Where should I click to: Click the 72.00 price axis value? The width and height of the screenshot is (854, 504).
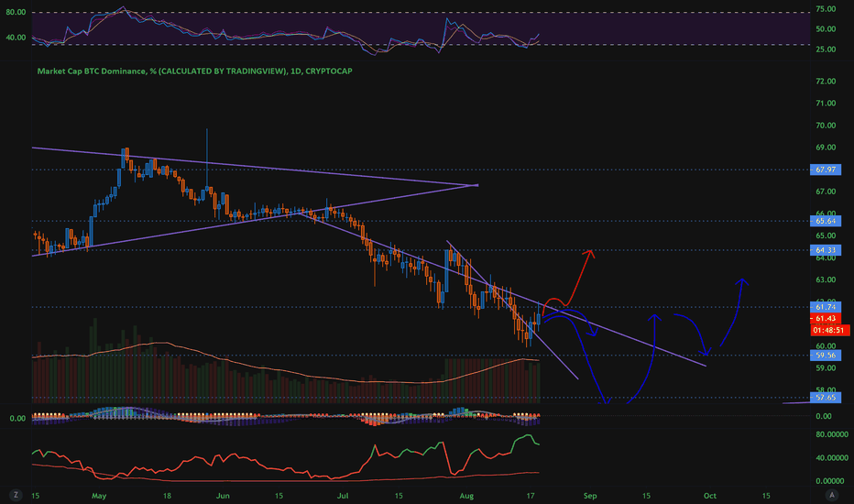click(826, 82)
